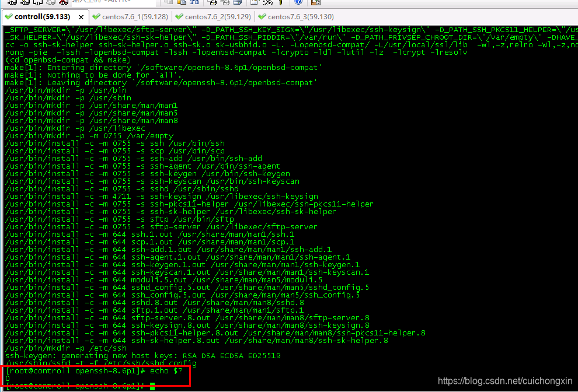Select the centos7.6_2(59.129) tab
Viewport: 578px width, 392px height.
(214, 17)
